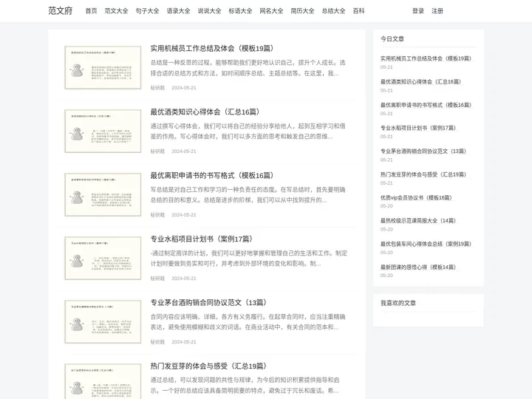Click author 秘研鞋 under 实用机械员工作总结 article

click(x=157, y=88)
